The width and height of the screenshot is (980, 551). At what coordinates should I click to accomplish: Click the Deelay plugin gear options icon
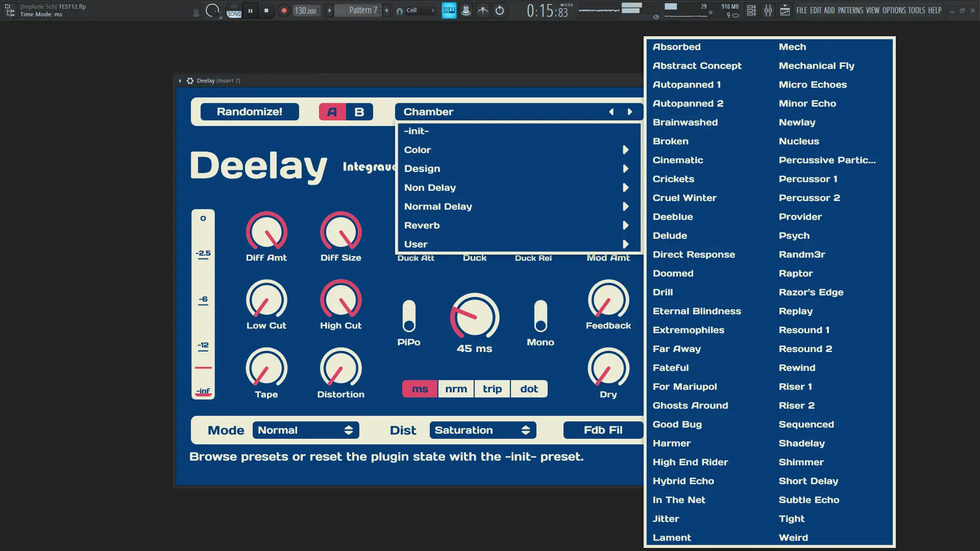tap(190, 81)
